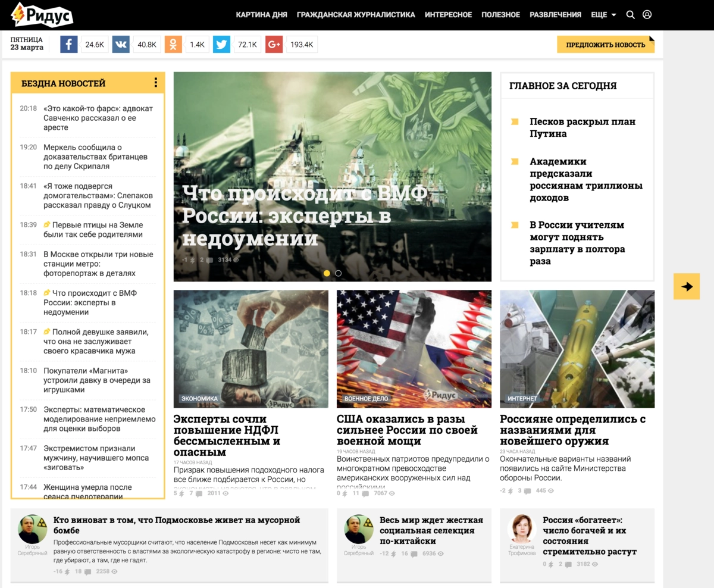Click the Ridus logo in header

(42, 14)
